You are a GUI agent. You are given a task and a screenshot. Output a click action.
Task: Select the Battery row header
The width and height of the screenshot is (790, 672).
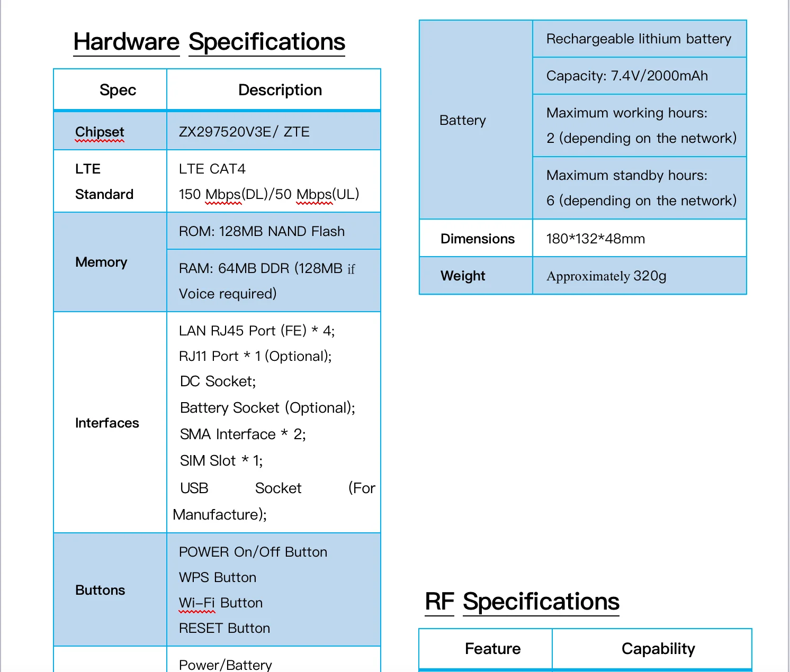click(x=462, y=120)
